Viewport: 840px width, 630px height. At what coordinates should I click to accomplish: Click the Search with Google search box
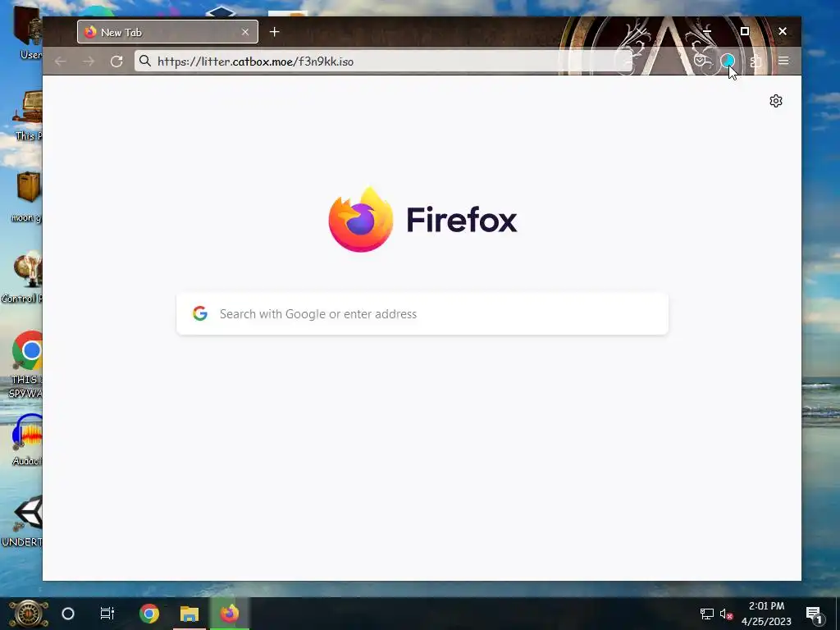pos(422,314)
